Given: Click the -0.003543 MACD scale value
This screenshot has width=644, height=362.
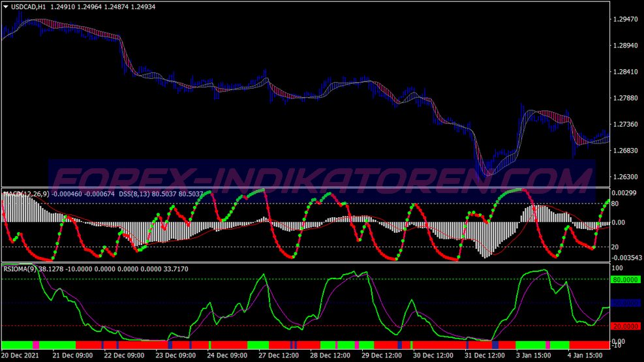Looking at the screenshot, I should click(626, 258).
